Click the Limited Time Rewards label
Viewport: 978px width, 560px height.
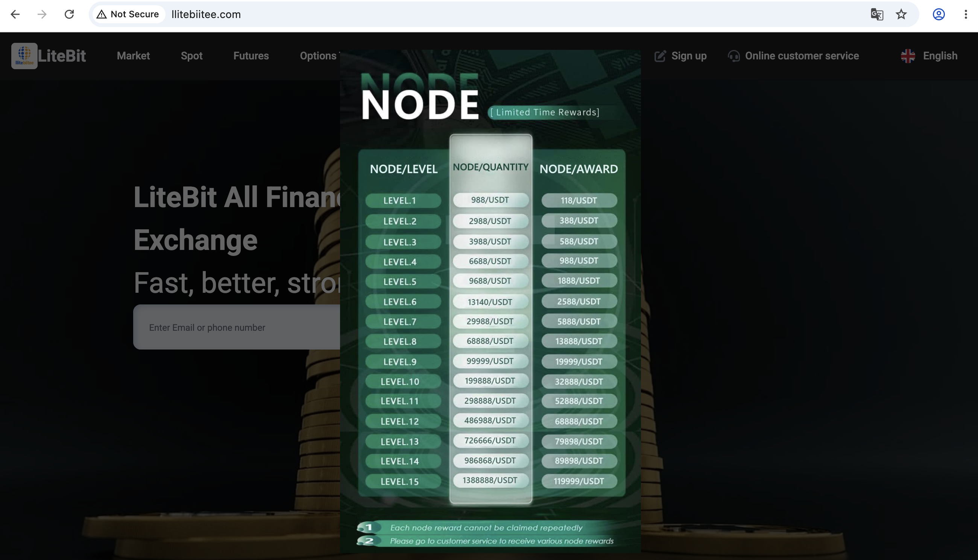tap(545, 112)
